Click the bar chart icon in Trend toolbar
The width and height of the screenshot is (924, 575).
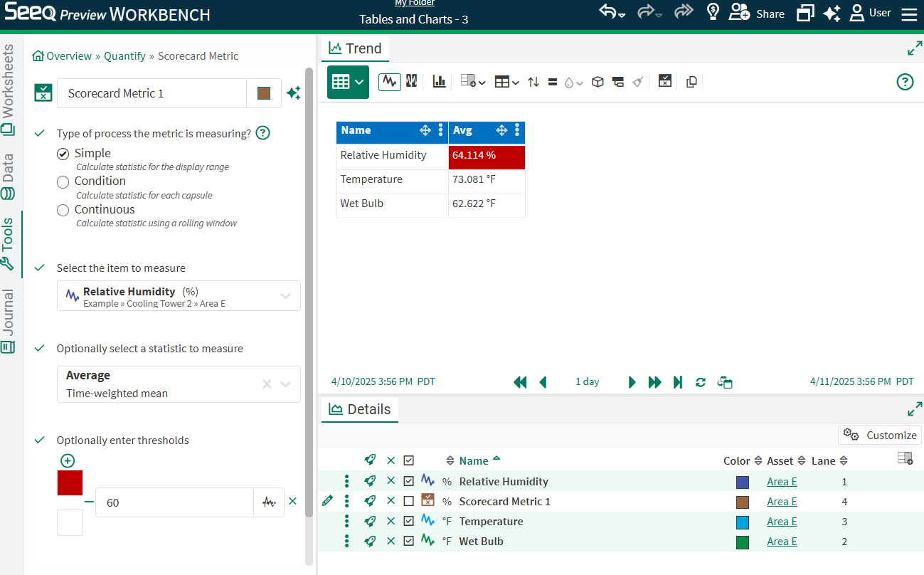pyautogui.click(x=440, y=82)
